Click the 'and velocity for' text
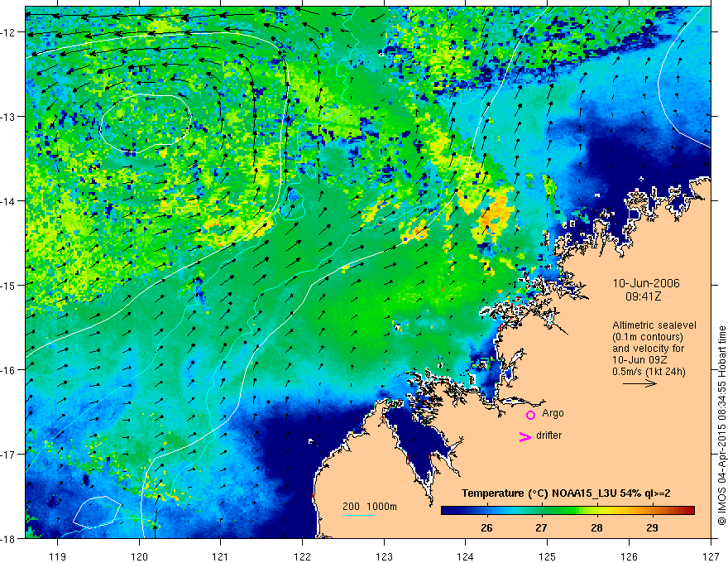728x563 pixels. [x=648, y=349]
